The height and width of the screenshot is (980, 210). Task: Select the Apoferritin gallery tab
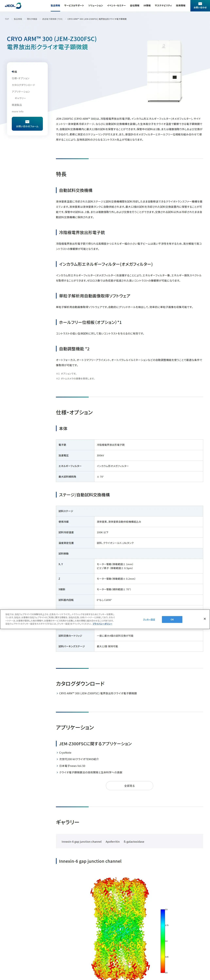[113, 841]
